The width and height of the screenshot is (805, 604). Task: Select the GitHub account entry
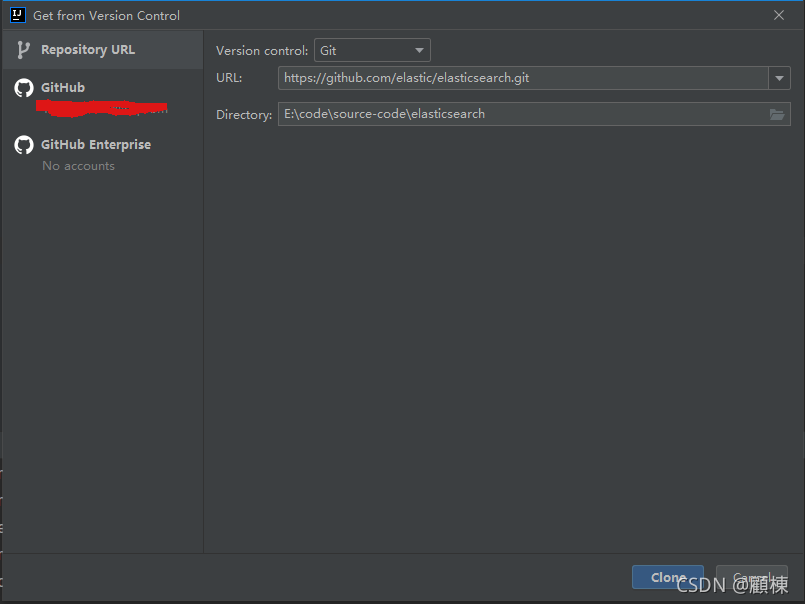(103, 97)
